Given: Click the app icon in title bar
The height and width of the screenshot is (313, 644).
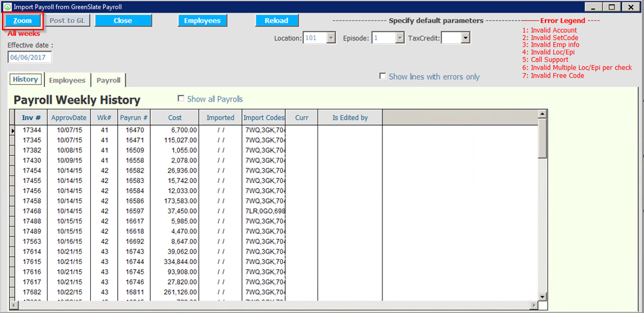Looking at the screenshot, I should click(7, 7).
